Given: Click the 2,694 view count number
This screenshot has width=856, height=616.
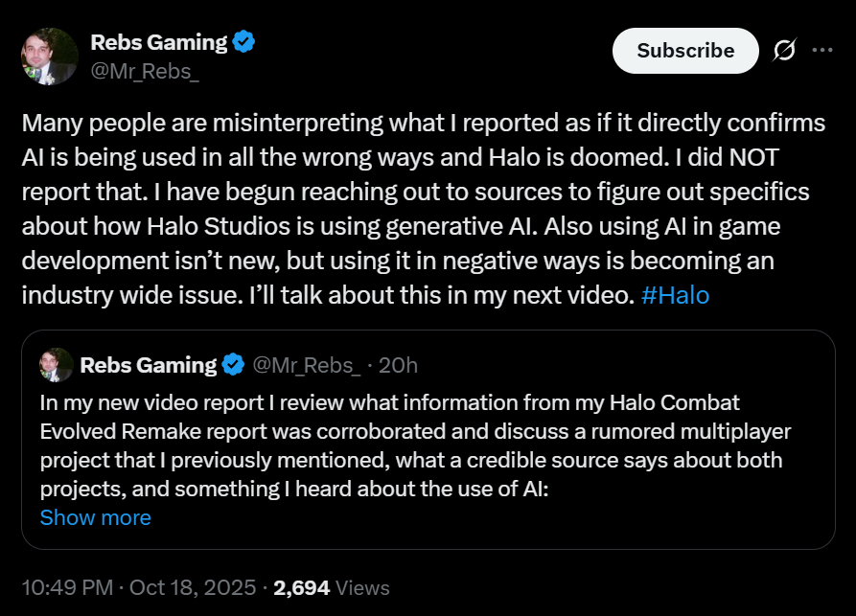Looking at the screenshot, I should click(x=302, y=587).
